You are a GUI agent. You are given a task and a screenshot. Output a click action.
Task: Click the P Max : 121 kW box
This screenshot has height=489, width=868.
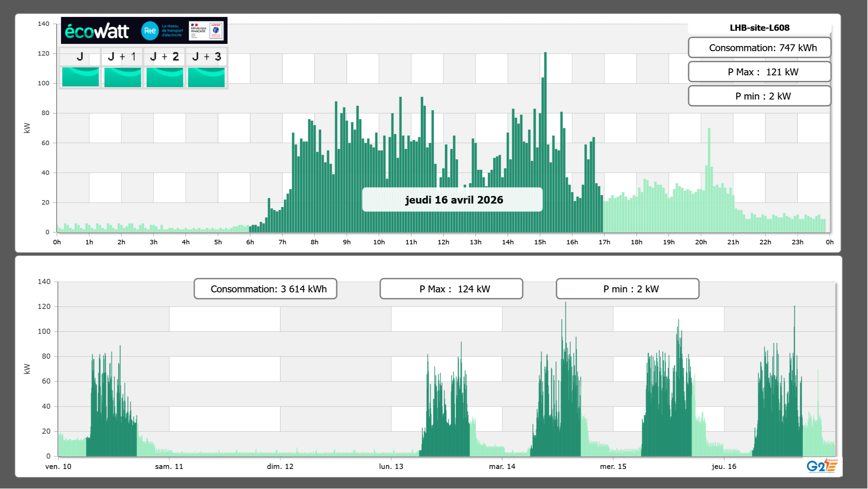(x=759, y=72)
